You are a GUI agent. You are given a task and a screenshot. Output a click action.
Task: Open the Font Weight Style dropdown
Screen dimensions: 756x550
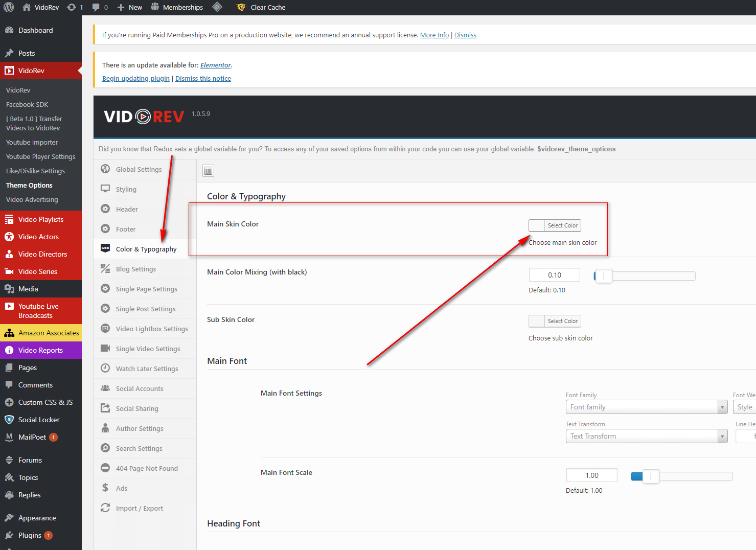point(744,407)
